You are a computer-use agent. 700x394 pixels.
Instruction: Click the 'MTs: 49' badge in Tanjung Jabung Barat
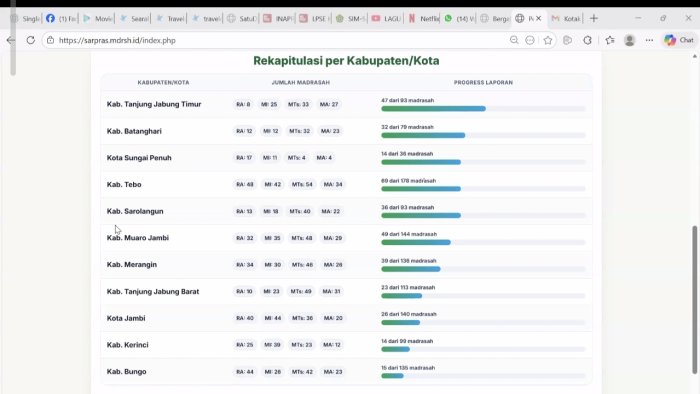pyautogui.click(x=301, y=291)
